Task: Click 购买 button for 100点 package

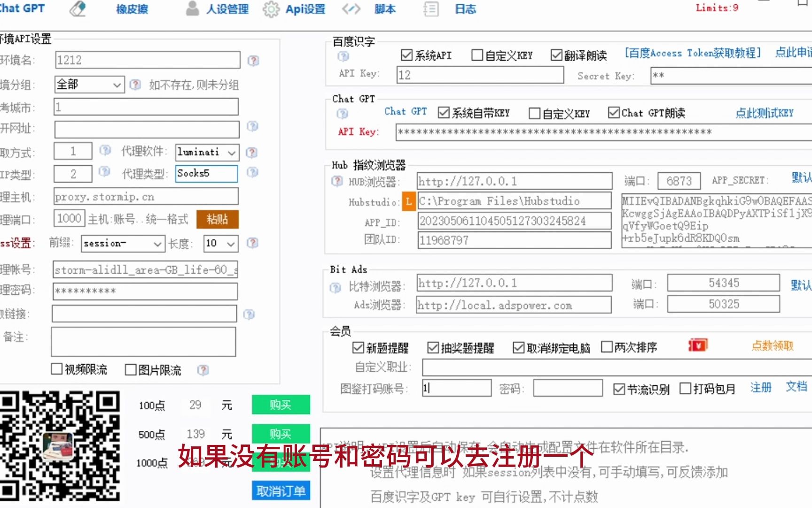Action: click(281, 405)
